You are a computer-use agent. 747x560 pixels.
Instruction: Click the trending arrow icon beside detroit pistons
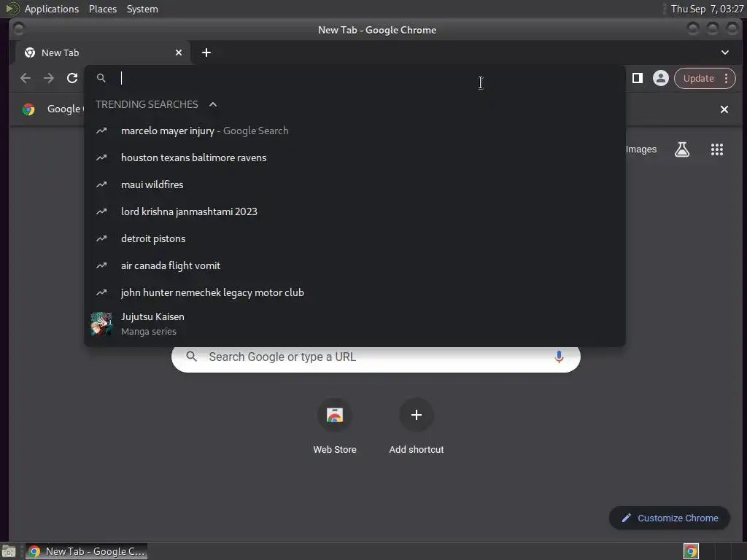coord(101,238)
